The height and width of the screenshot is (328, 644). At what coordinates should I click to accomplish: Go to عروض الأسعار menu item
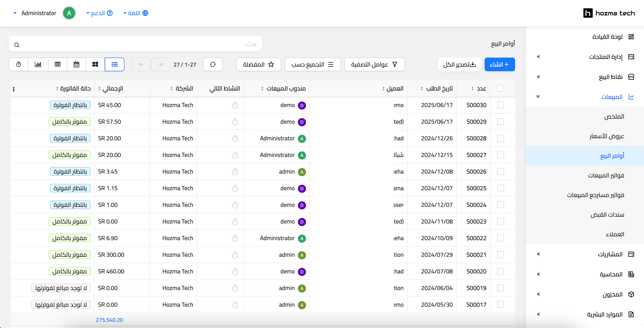tap(606, 136)
